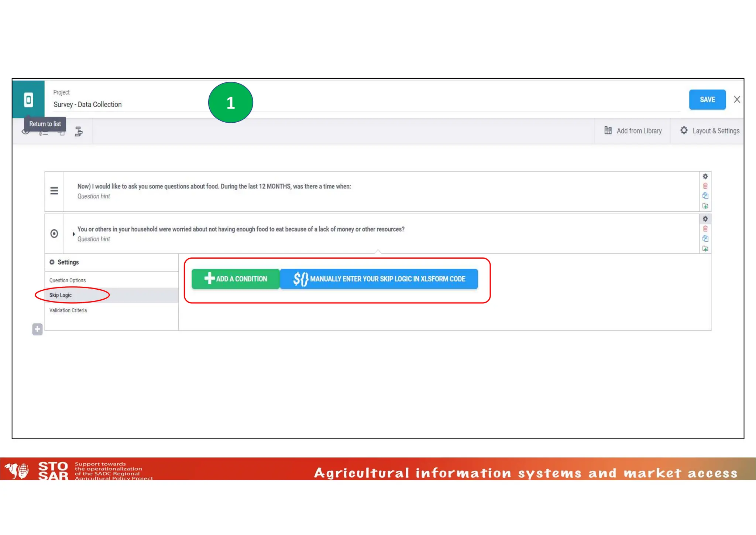Toggle settings gear of the household food question
Viewport: 756px width, 535px height.
click(x=705, y=219)
